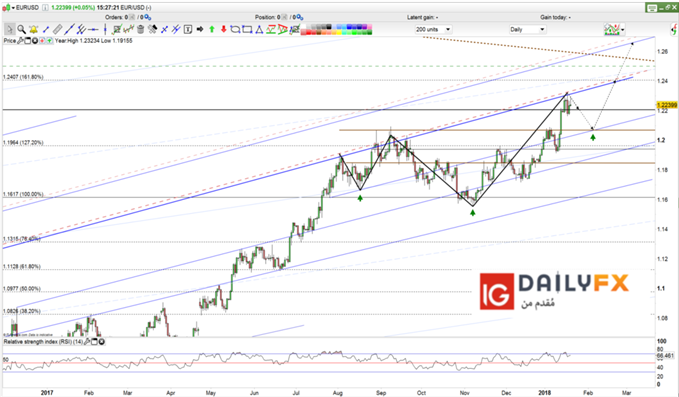Click the 1.1617 (100.00%) Fibonacci label
Viewport: 679px width, 397px height.
[23, 194]
